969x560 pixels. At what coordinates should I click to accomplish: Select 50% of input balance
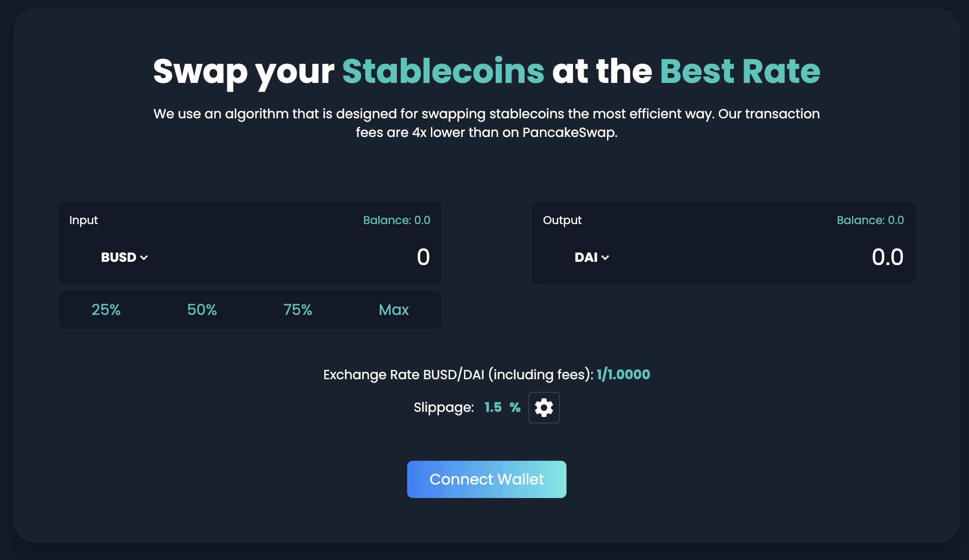point(202,310)
